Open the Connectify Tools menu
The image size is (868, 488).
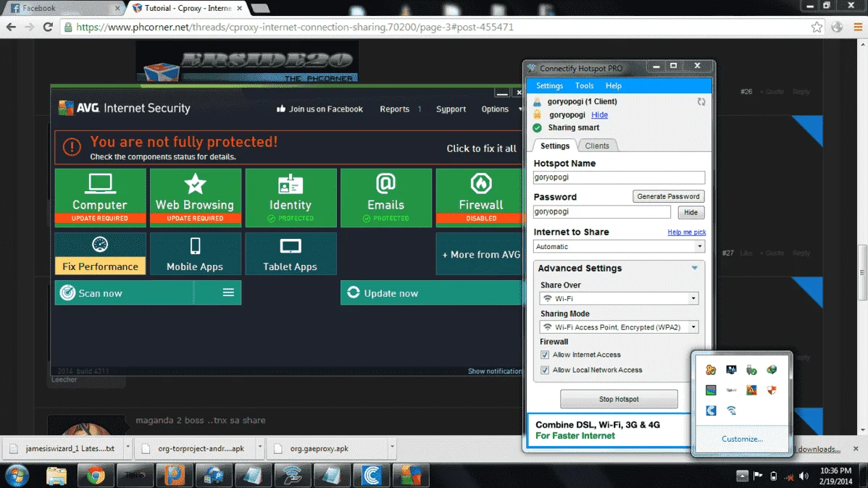pos(584,85)
